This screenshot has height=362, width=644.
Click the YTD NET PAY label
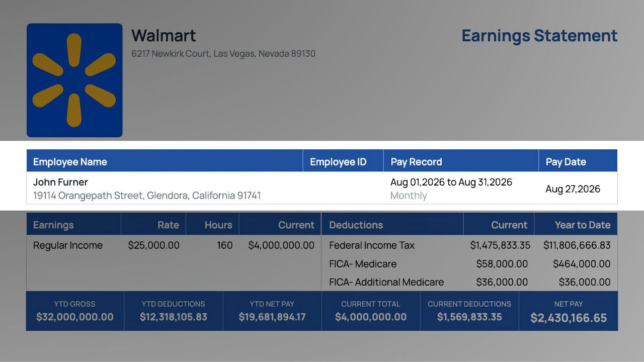272,304
